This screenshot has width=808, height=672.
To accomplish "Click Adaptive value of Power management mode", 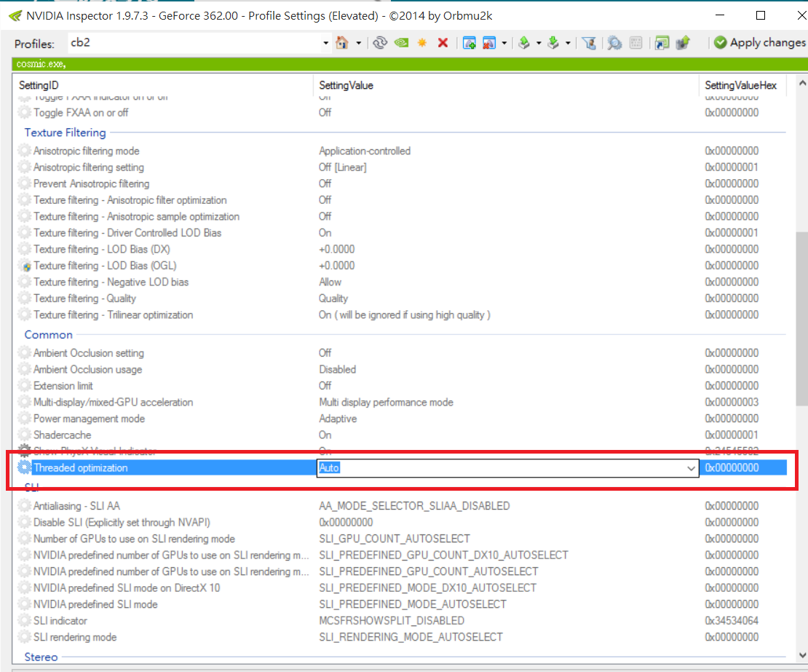I will point(338,419).
